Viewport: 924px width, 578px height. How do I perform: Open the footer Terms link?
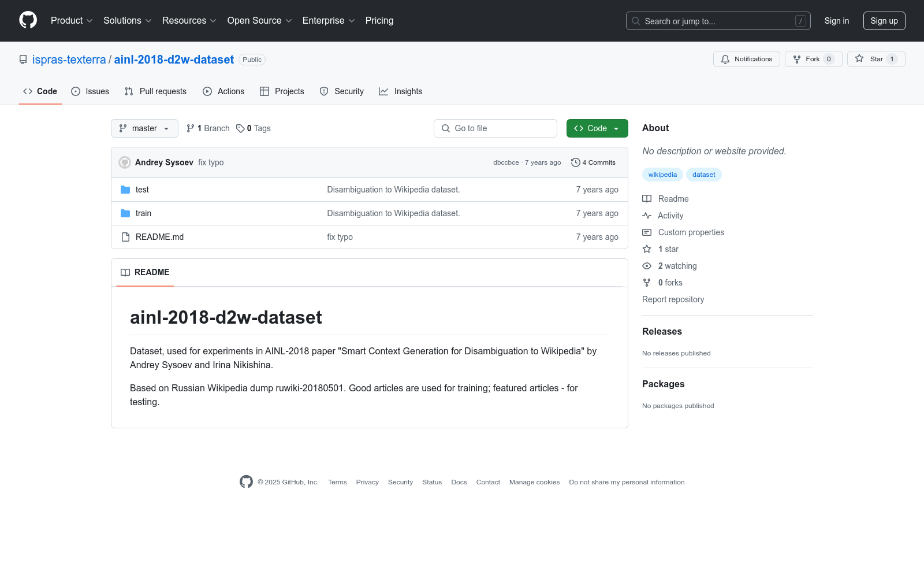click(337, 482)
